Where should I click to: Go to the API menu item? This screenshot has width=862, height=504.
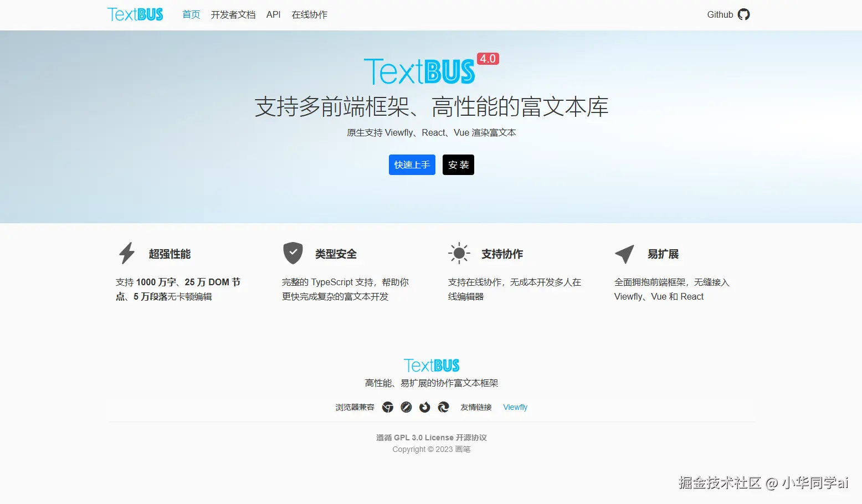(274, 14)
